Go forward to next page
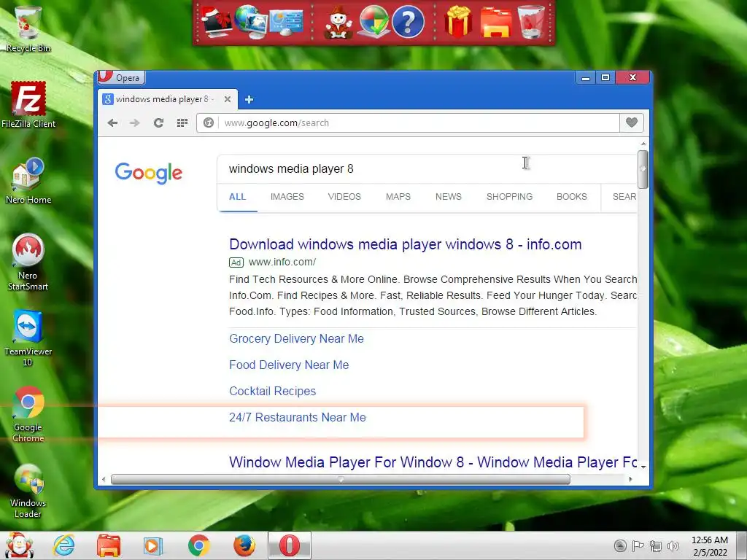 click(135, 122)
